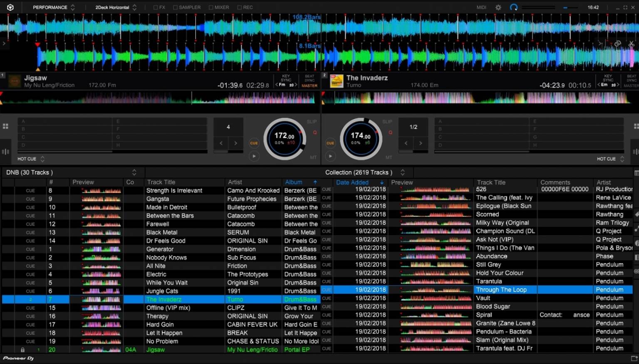Open the settings gear in top bar
Screen dimensions: 639x364
coord(498,7)
